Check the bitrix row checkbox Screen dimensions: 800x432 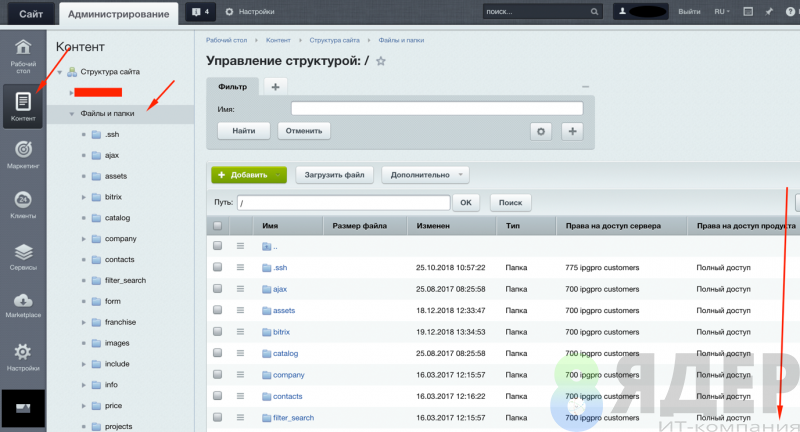pos(217,331)
